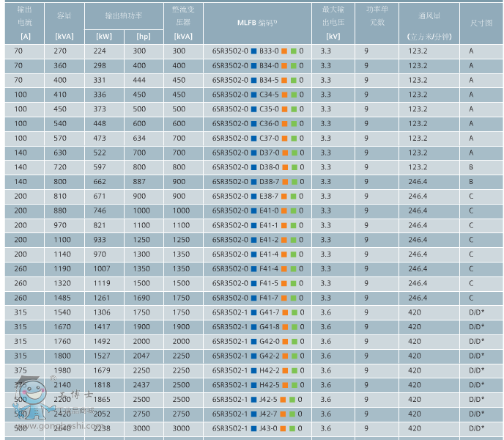Click the 容量 [kVA] column header
Image resolution: width=504 pixels, height=440 pixels.
tap(64, 23)
